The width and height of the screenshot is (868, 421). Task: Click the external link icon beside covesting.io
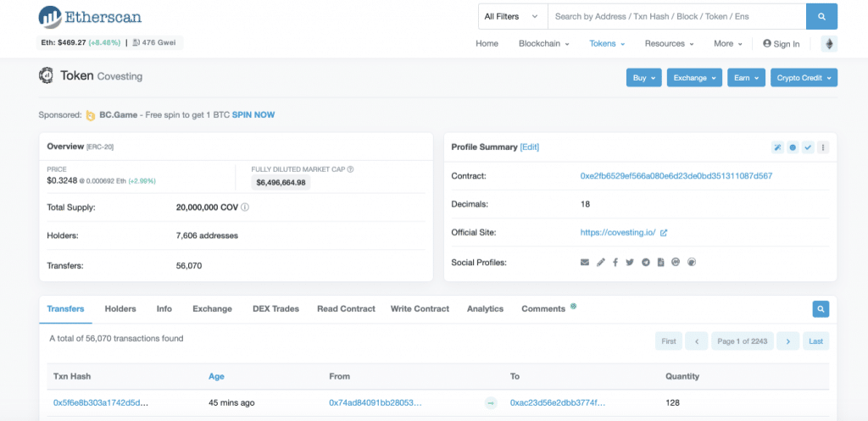[664, 233]
